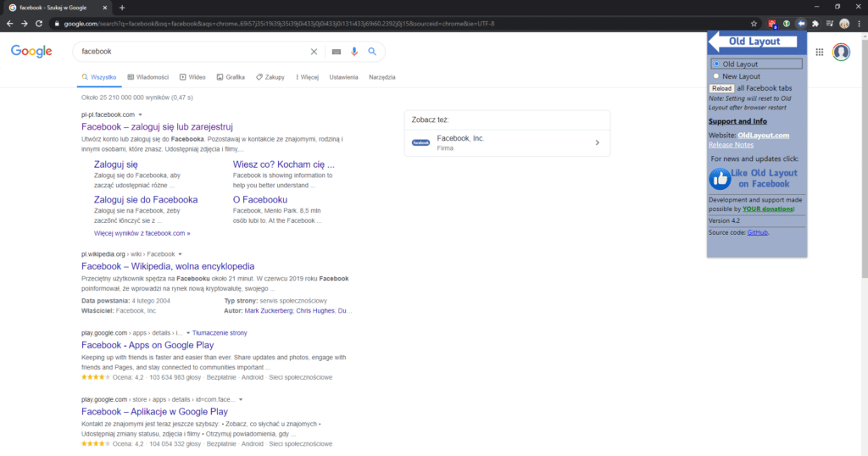
Task: Open the GitHub source code link
Action: point(757,232)
